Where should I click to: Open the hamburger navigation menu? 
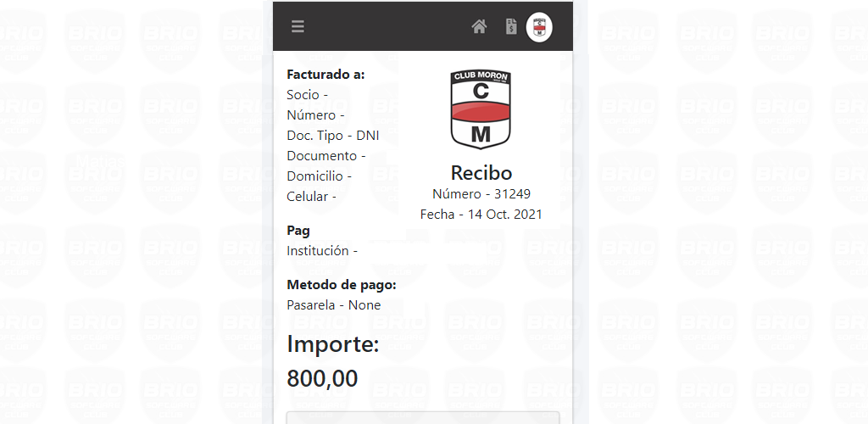click(298, 26)
